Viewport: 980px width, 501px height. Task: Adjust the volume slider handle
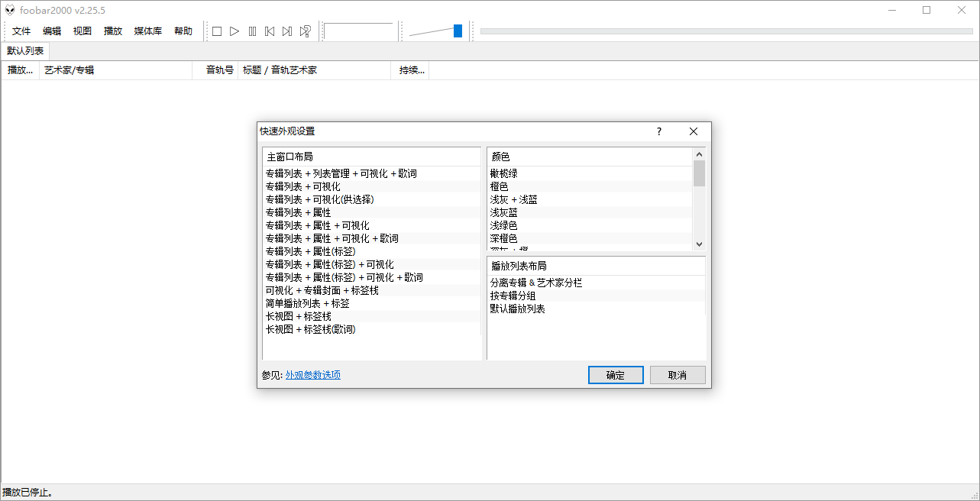458,31
